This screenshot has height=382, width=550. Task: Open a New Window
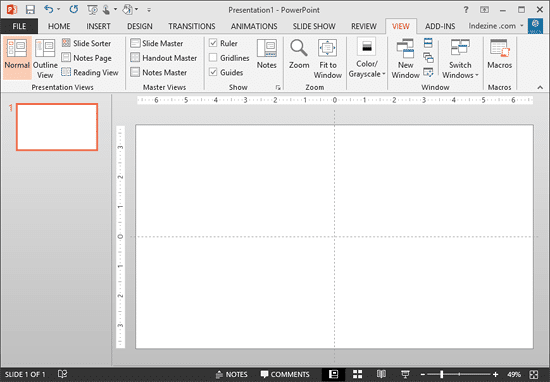click(x=405, y=59)
